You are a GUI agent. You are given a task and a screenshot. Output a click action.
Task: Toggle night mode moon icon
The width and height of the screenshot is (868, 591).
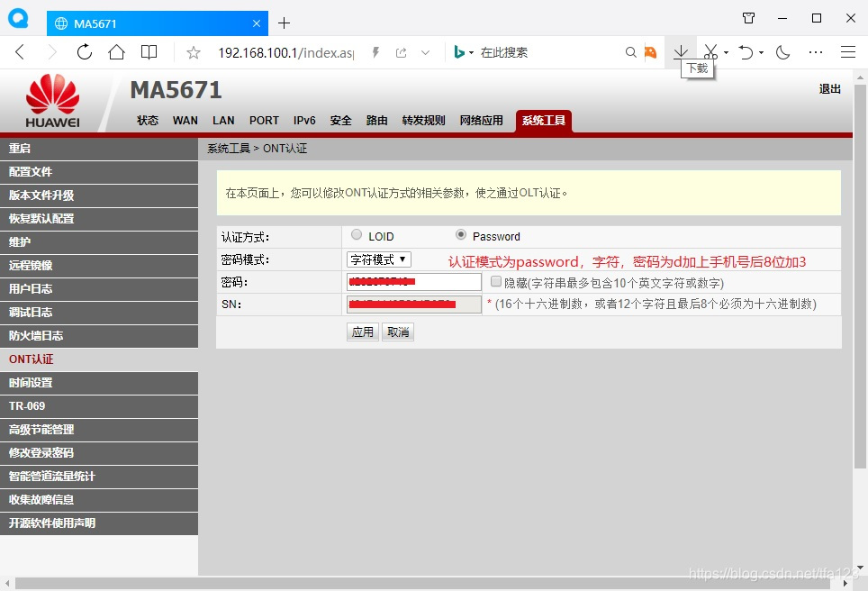pyautogui.click(x=782, y=52)
